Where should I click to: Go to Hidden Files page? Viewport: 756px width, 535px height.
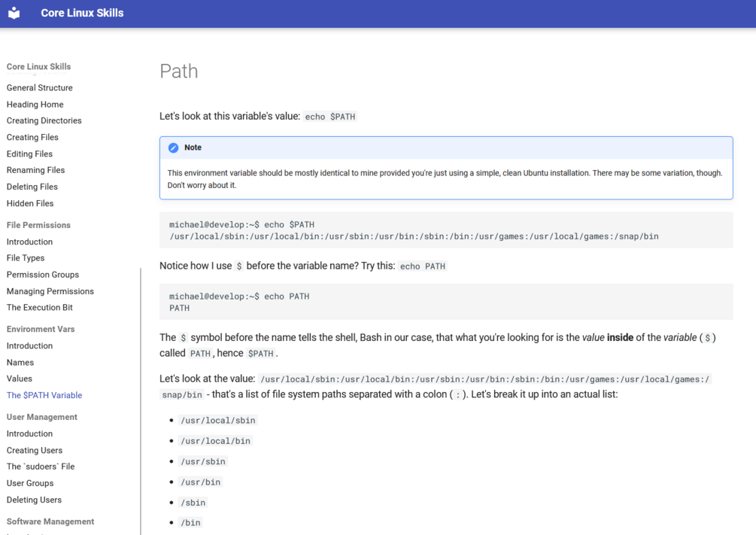pos(30,203)
